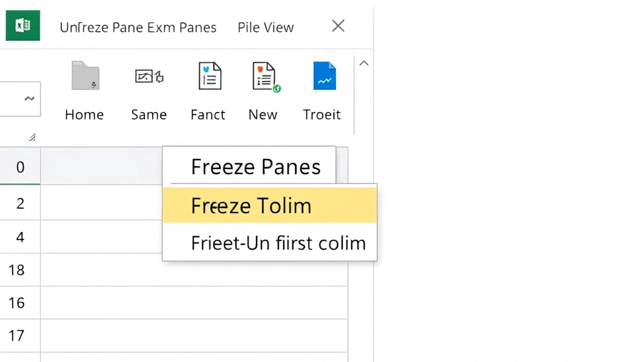Select row header 18

pyautogui.click(x=19, y=270)
